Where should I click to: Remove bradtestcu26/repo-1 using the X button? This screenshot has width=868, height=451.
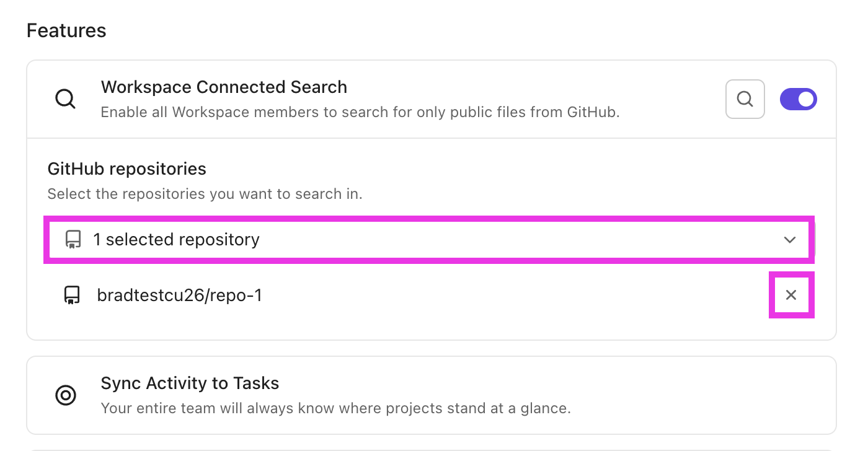[791, 295]
